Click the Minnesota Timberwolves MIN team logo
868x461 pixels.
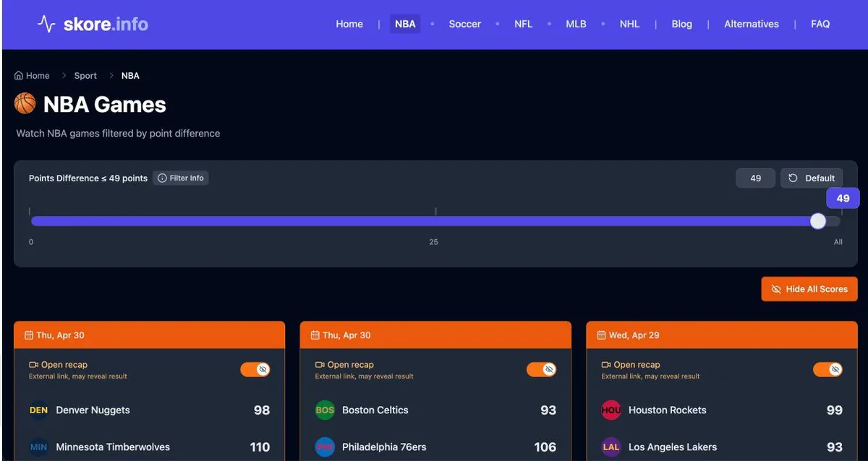(39, 447)
